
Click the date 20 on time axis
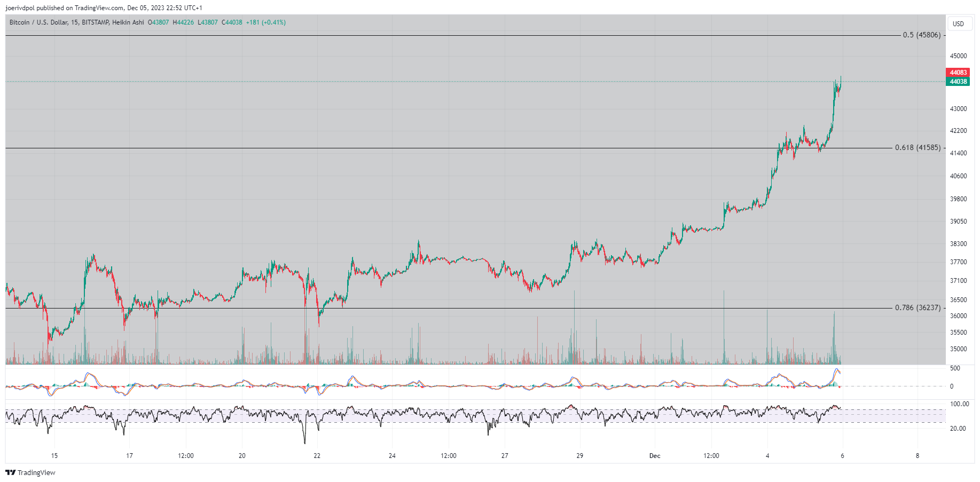(242, 456)
